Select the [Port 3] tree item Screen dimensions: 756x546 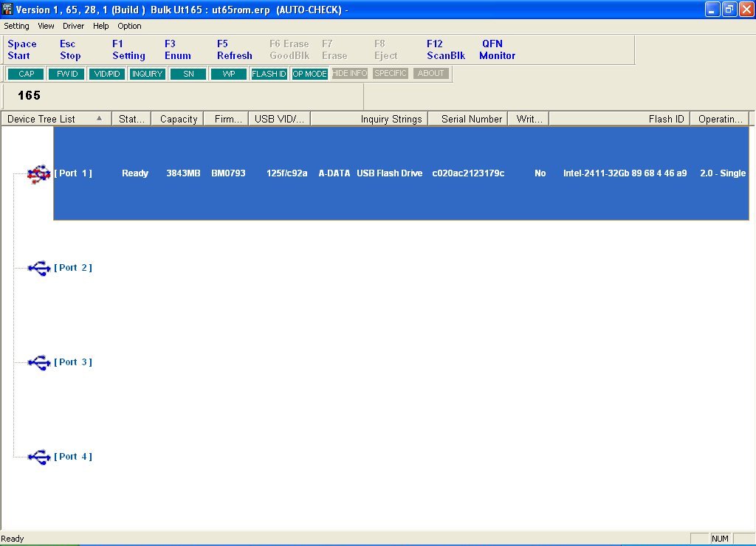click(73, 362)
